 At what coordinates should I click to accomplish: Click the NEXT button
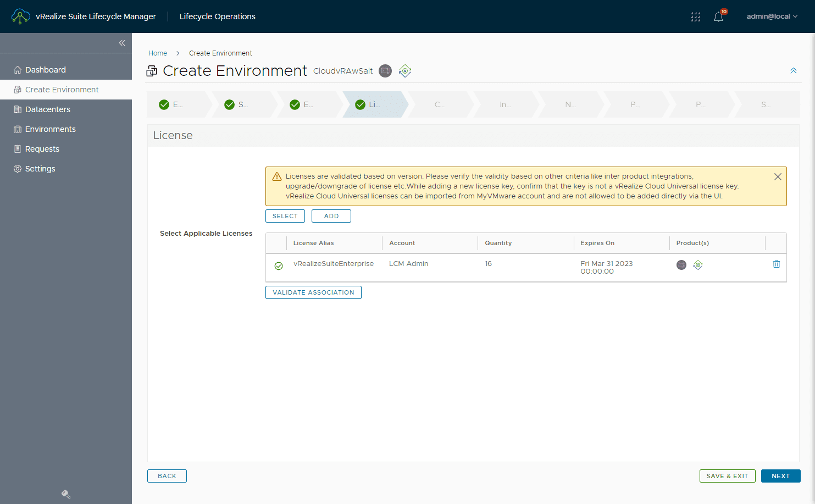pyautogui.click(x=780, y=476)
